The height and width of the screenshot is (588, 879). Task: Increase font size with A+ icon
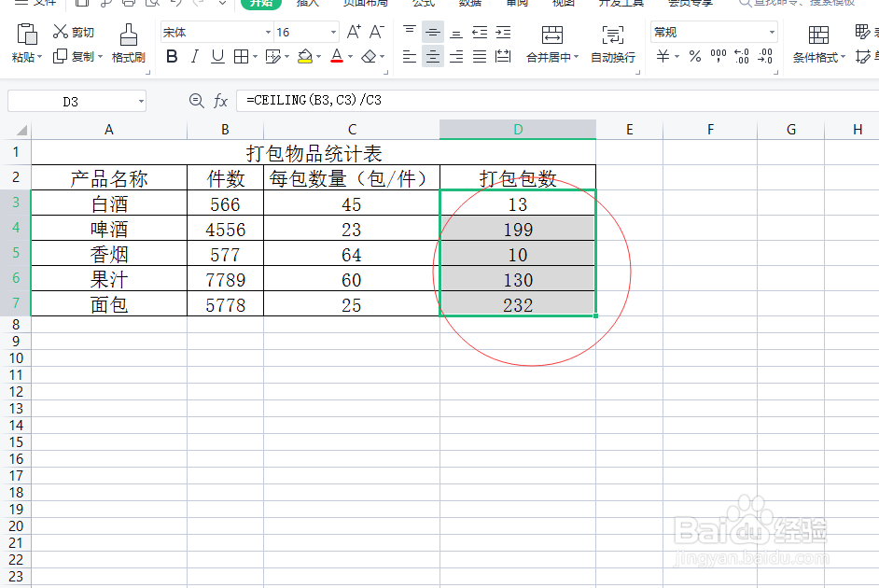click(x=354, y=32)
